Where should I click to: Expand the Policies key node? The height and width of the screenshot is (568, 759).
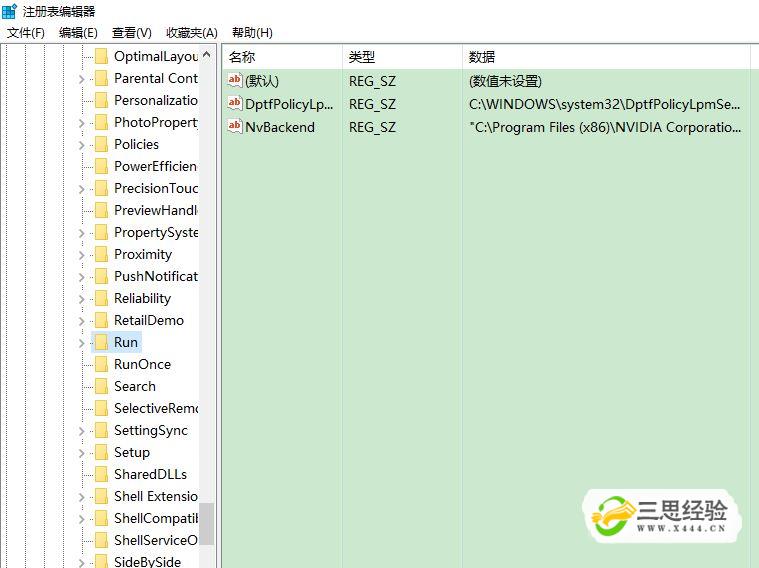click(82, 145)
